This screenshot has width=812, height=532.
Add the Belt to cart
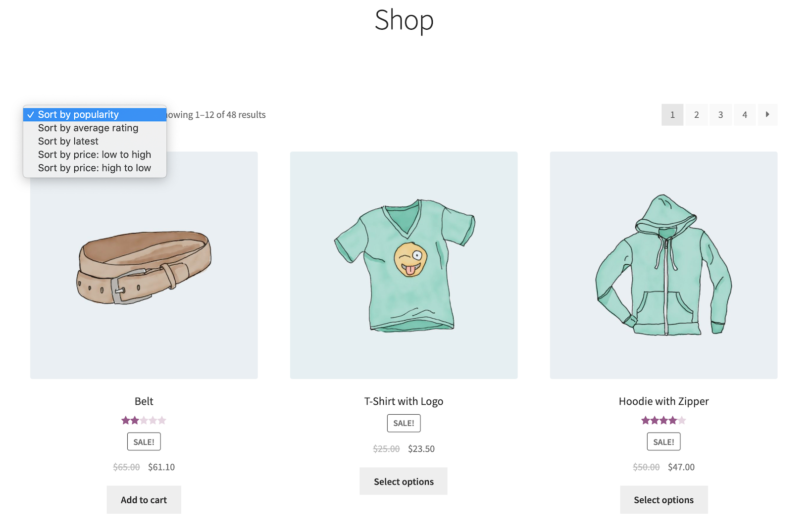pyautogui.click(x=144, y=500)
